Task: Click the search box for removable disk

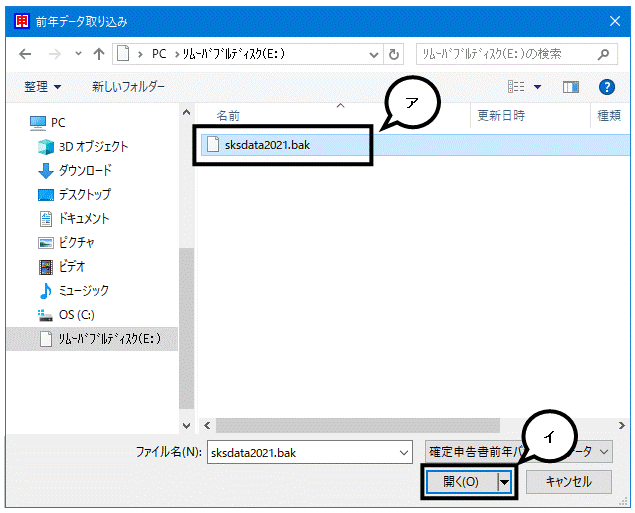Action: pos(517,54)
